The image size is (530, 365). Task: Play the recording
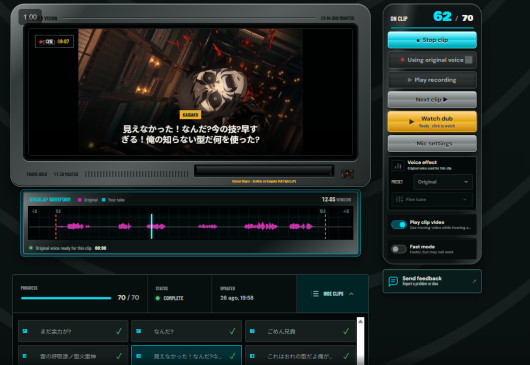432,80
